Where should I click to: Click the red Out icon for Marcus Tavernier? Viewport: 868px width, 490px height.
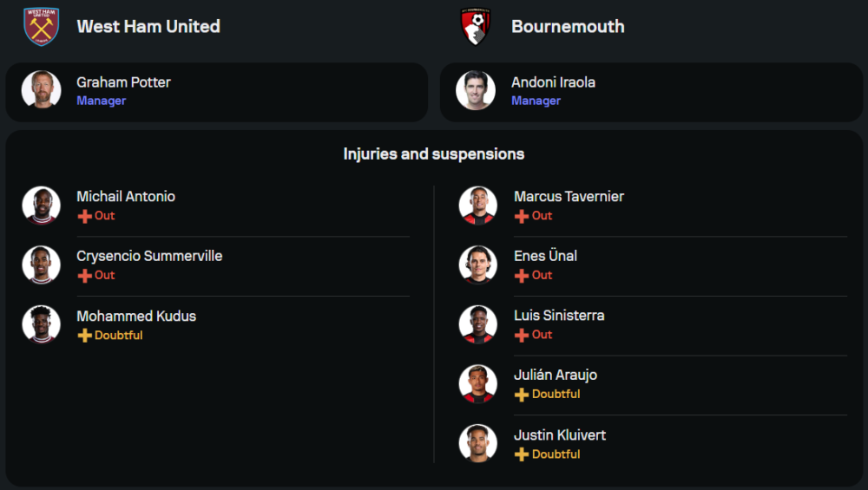[522, 216]
